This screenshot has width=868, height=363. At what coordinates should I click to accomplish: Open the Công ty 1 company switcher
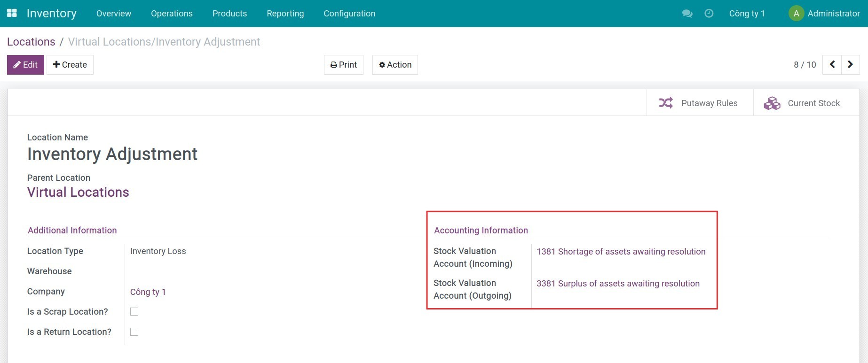[746, 14]
